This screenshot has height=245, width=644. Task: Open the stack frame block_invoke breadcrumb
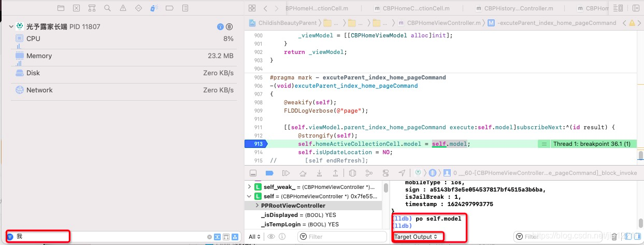pyautogui.click(x=541, y=173)
